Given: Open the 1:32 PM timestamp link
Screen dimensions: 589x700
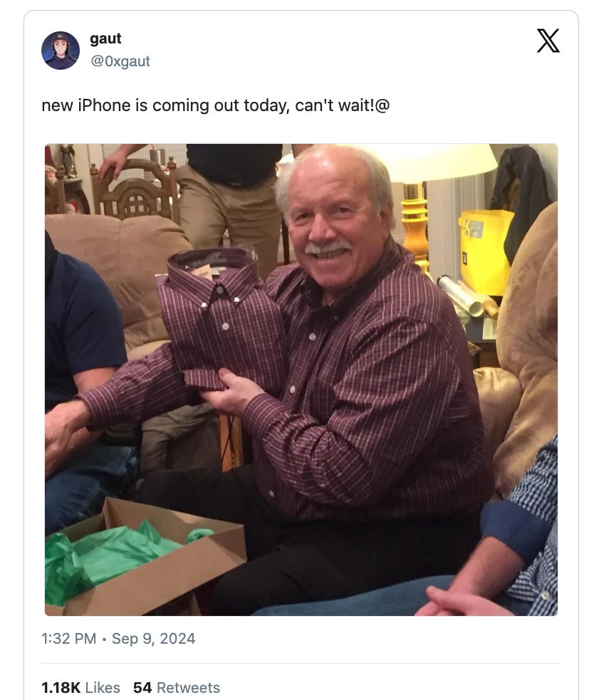Looking at the screenshot, I should tap(69, 638).
